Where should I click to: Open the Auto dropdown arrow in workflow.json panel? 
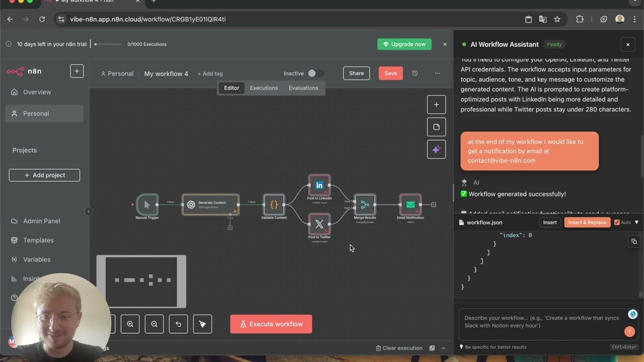tap(637, 222)
